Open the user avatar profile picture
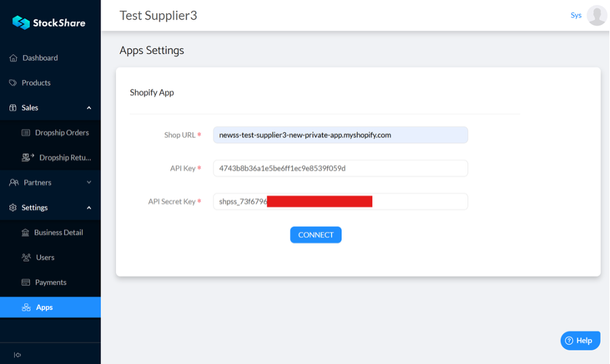This screenshot has width=610, height=364. (x=597, y=16)
